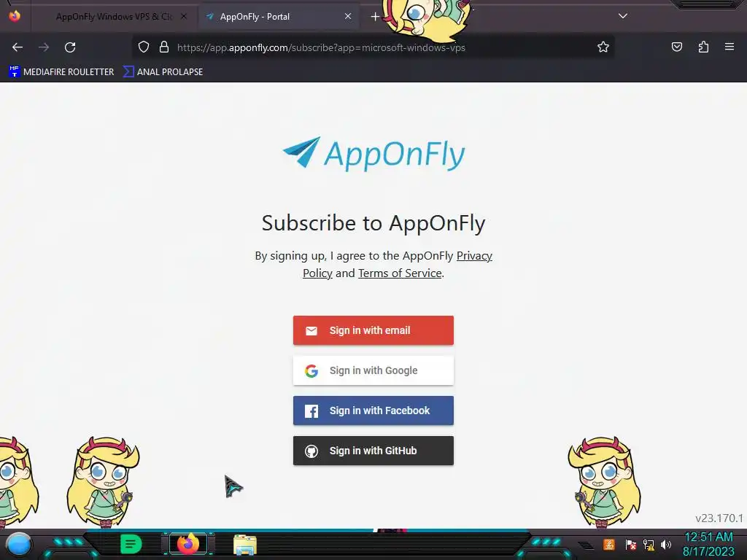Image resolution: width=747 pixels, height=560 pixels.
Task: Sign in with Facebook
Action: coord(373,411)
